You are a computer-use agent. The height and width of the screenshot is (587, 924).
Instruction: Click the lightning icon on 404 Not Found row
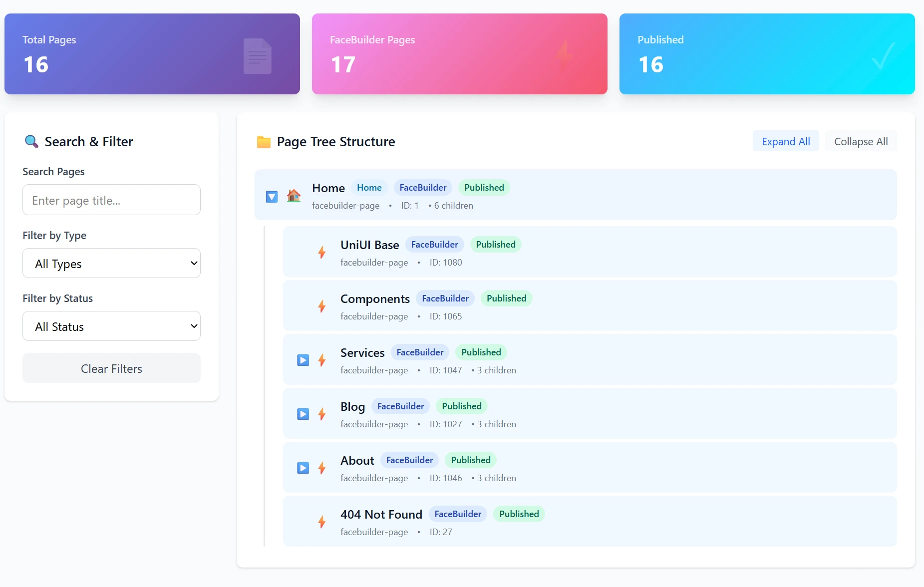click(322, 522)
